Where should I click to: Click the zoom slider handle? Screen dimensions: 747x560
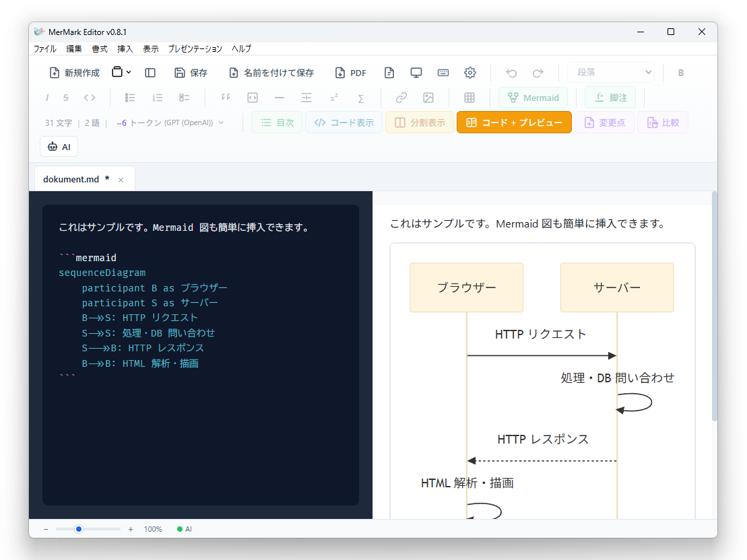(x=79, y=529)
